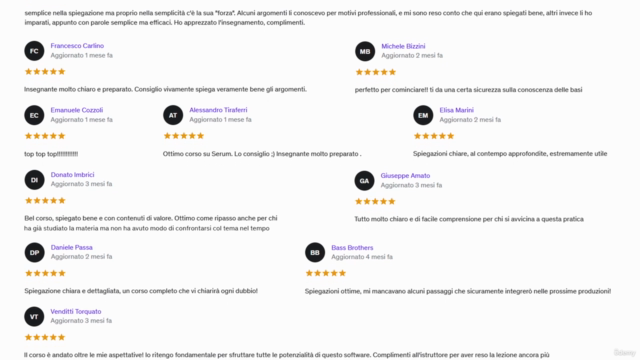Open the Bass Brothers profile link
This screenshot has width=640, height=360.
(352, 247)
